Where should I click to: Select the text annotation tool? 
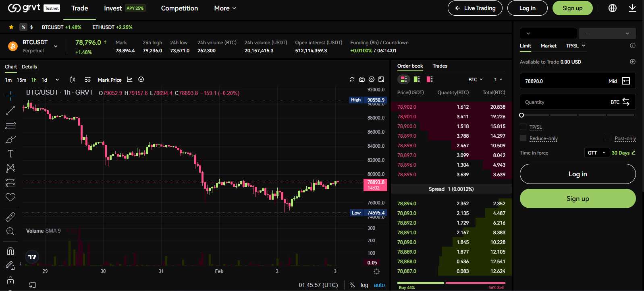click(10, 154)
